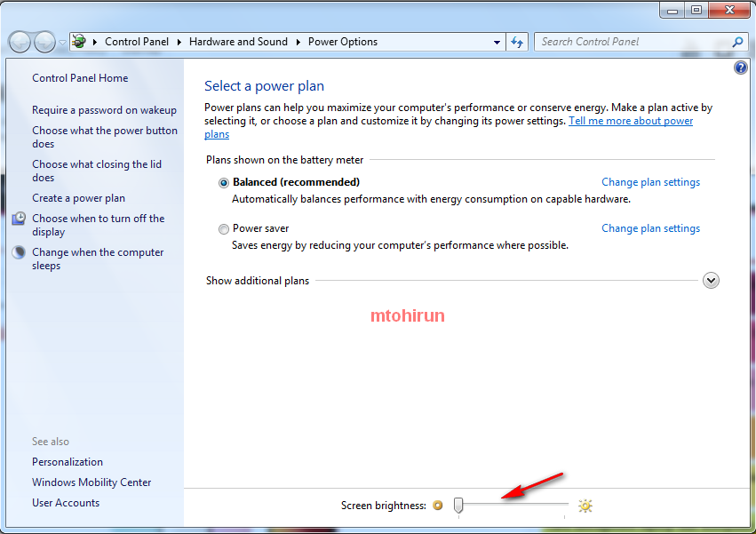Expand arrow after Control Panel breadcrumb
The width and height of the screenshot is (756, 534).
179,42
